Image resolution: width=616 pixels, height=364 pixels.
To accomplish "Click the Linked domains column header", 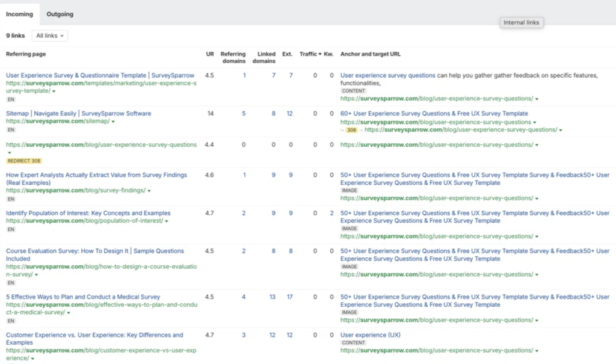I will tap(264, 57).
